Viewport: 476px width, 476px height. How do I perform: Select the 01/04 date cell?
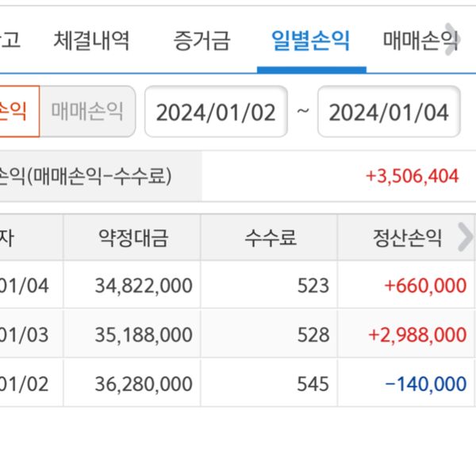(x=25, y=286)
